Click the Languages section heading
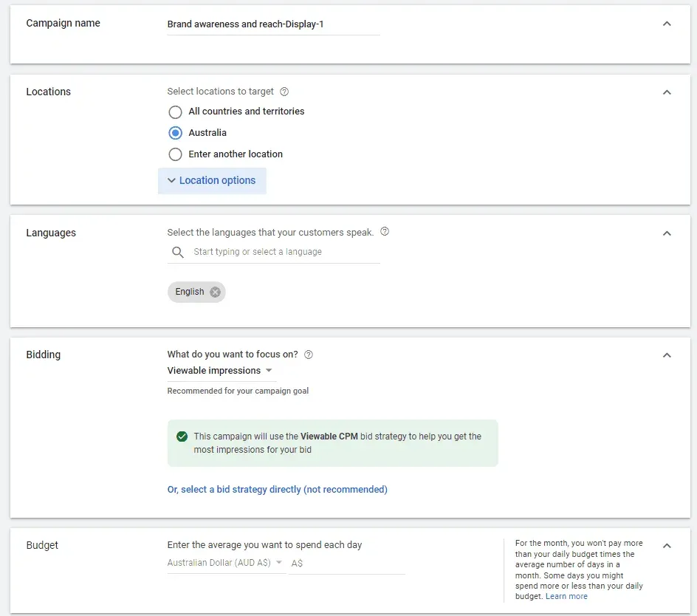 point(51,233)
